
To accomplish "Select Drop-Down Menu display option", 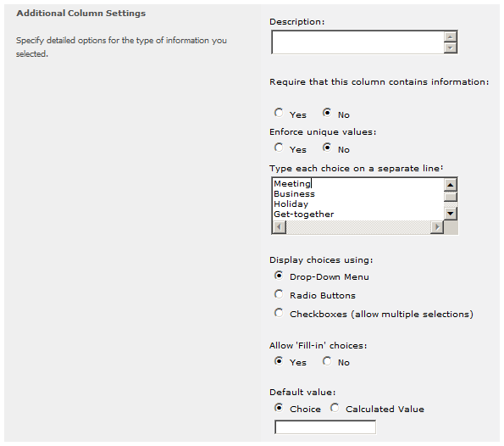I will click(x=279, y=276).
